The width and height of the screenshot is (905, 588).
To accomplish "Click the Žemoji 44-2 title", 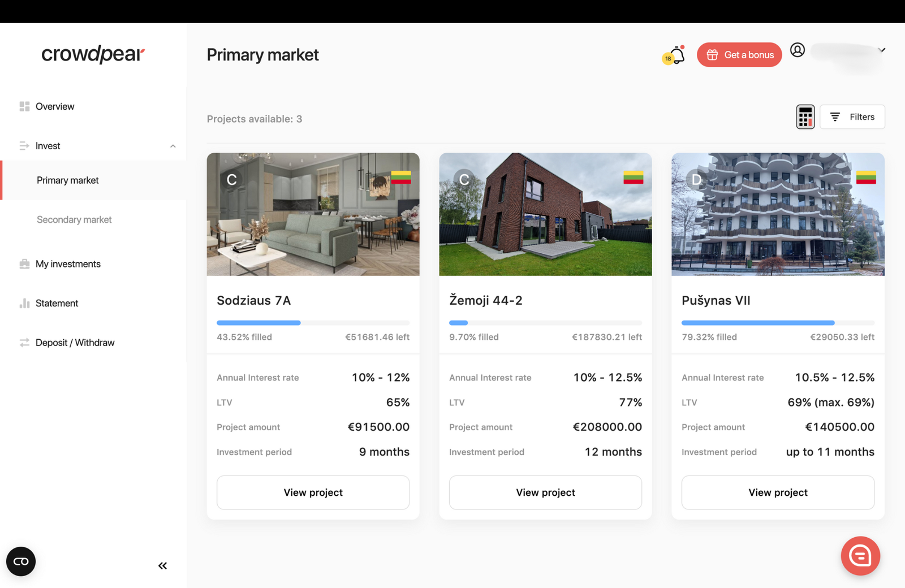I will [x=486, y=300].
